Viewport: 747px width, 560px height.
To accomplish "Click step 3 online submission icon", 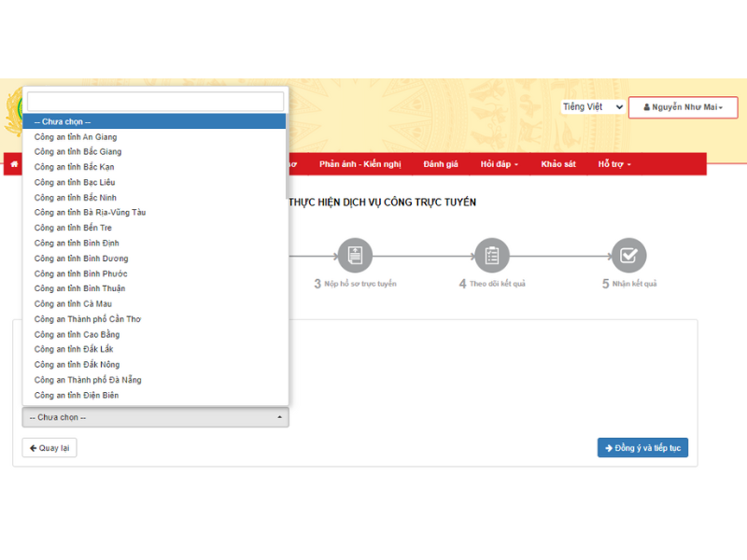I will [x=355, y=255].
